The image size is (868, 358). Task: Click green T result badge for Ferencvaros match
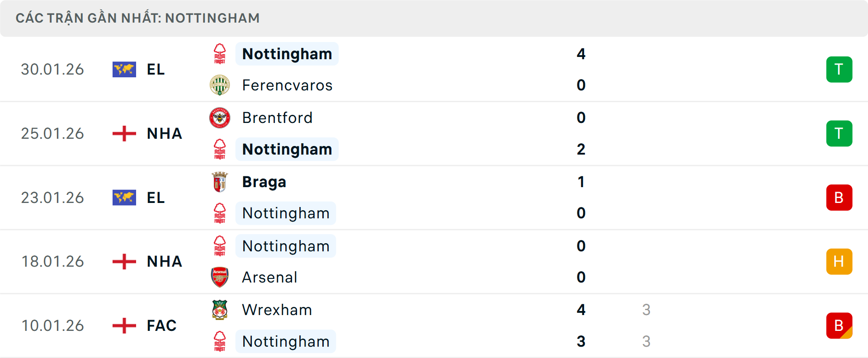[x=839, y=70]
